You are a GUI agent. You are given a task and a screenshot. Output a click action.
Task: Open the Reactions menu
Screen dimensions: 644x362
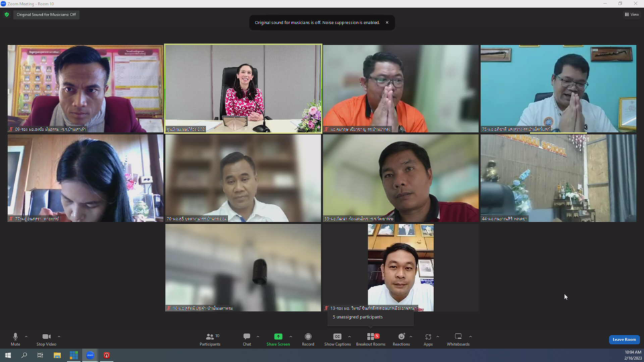coord(401,339)
